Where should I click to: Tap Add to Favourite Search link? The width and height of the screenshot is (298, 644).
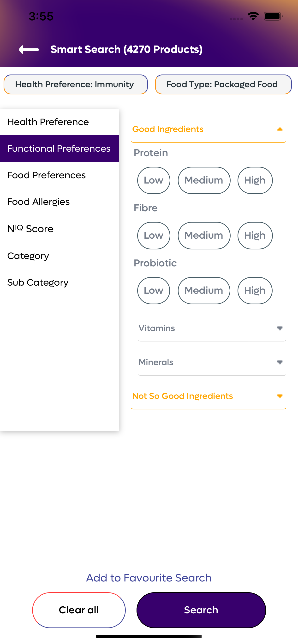[149, 578]
